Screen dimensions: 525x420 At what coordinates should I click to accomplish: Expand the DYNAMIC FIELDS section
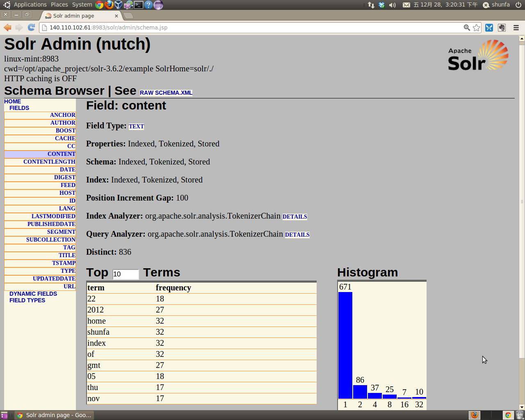pos(33,294)
